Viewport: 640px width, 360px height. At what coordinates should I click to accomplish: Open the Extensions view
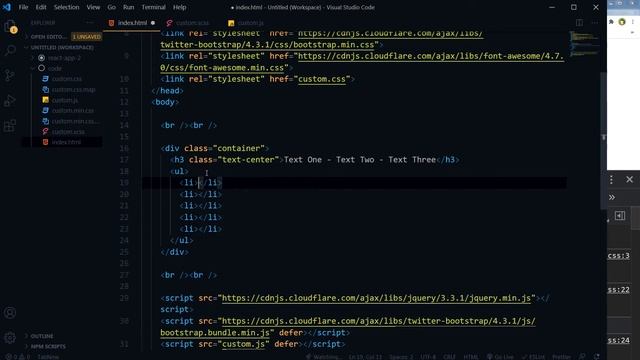[x=10, y=125]
